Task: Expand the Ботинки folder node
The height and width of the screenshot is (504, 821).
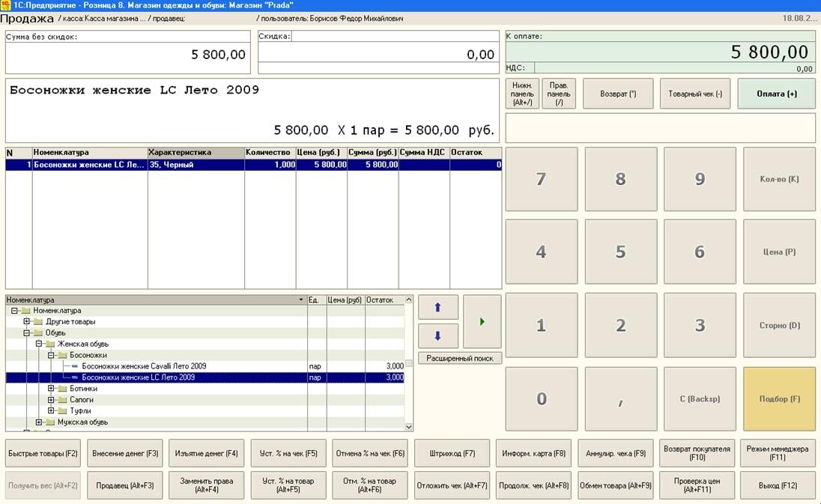Action: (51, 389)
